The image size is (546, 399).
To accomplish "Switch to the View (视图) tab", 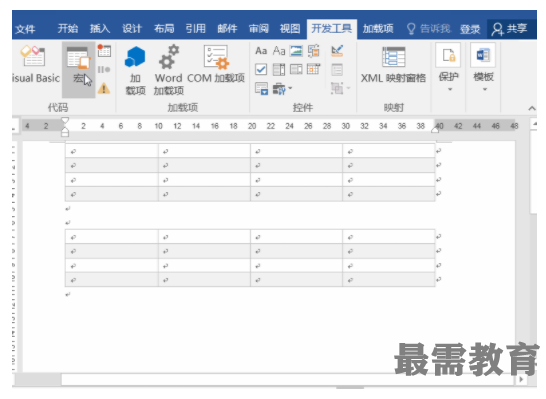I will pyautogui.click(x=290, y=29).
